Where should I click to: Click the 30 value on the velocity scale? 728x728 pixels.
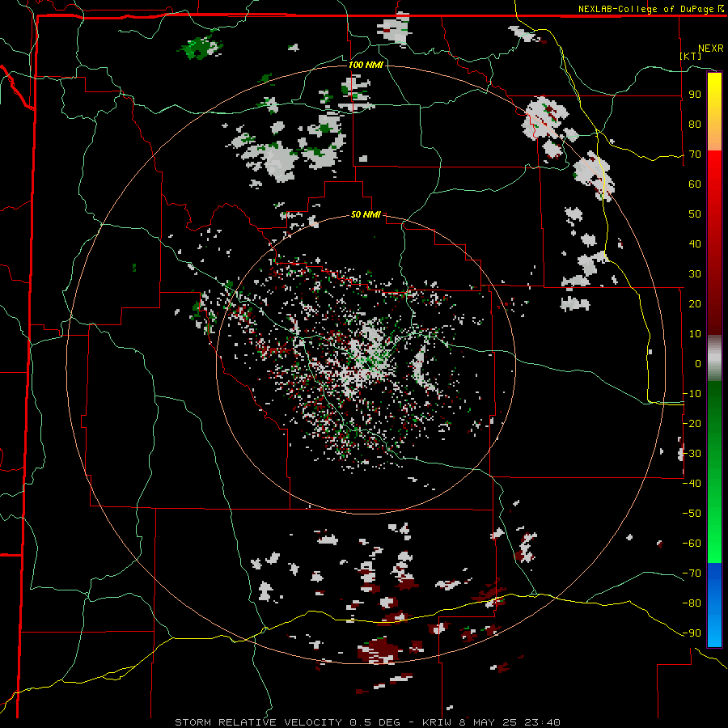tap(695, 274)
